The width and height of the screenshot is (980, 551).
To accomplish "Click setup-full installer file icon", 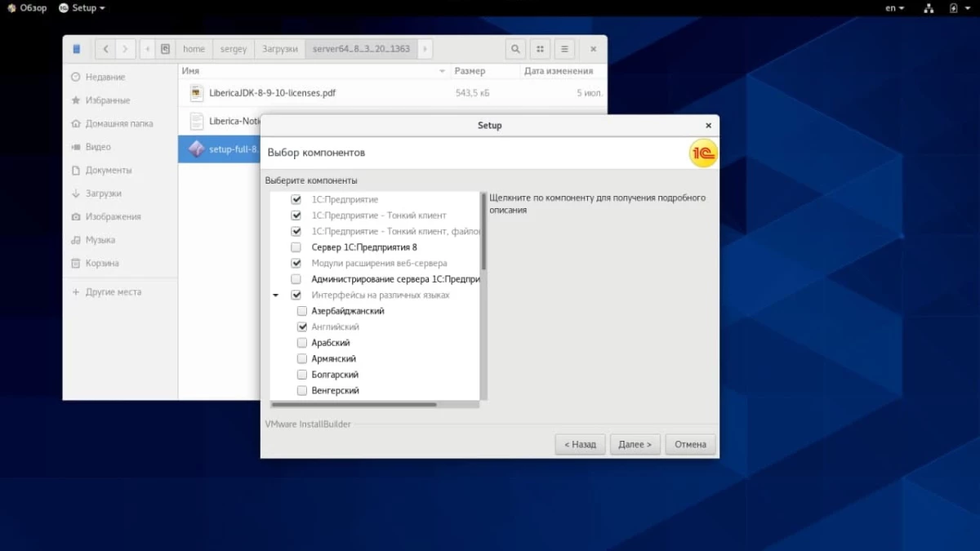I will point(196,149).
